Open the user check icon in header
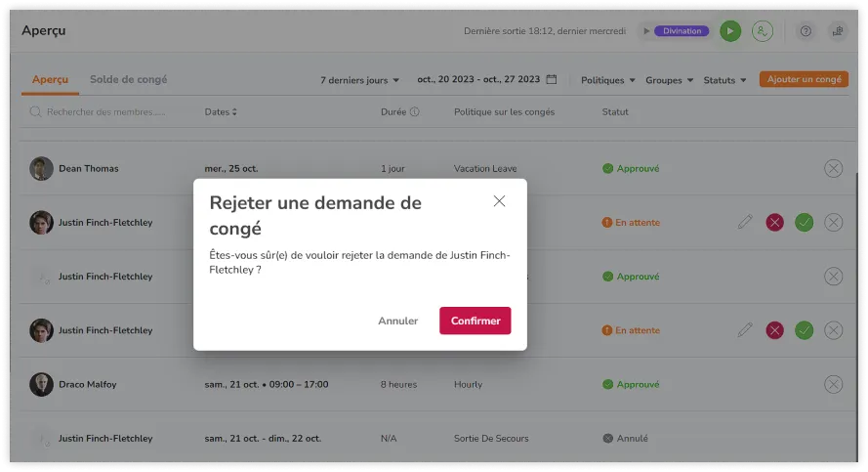The image size is (868, 472). pos(763,31)
